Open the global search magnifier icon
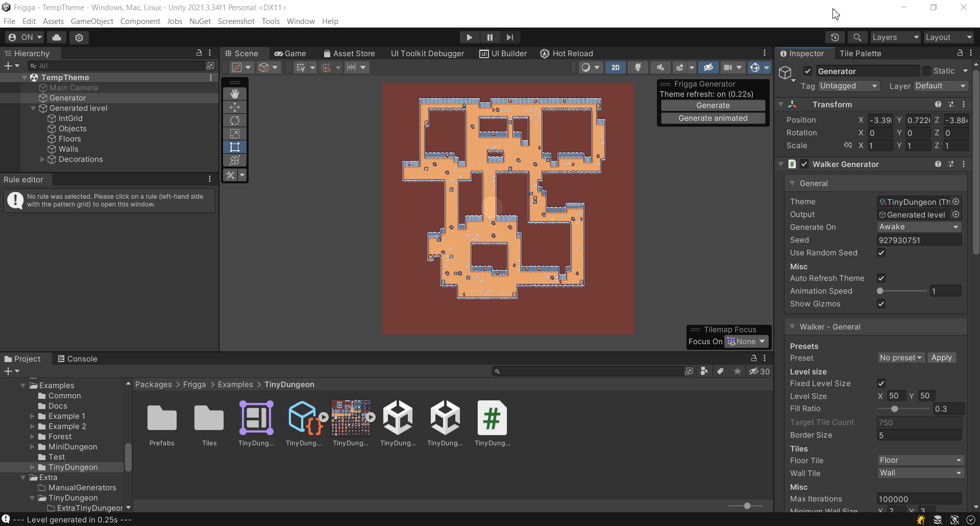This screenshot has height=526, width=980. coord(857,37)
